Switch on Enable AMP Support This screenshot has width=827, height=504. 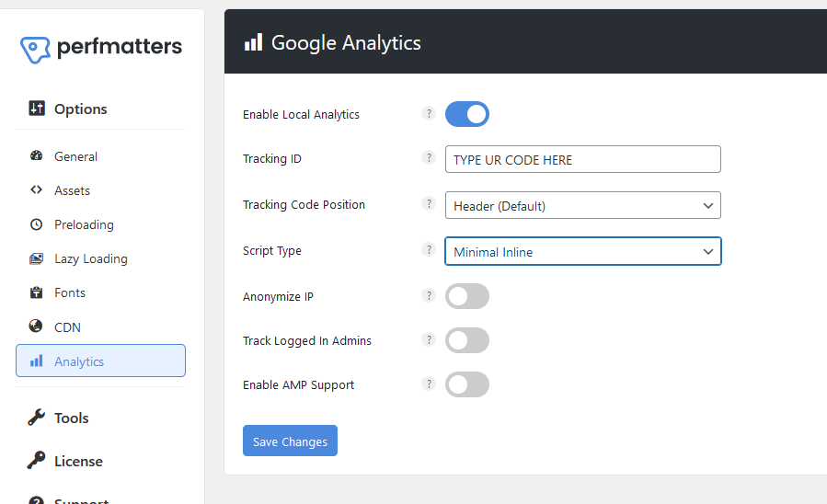(x=467, y=384)
